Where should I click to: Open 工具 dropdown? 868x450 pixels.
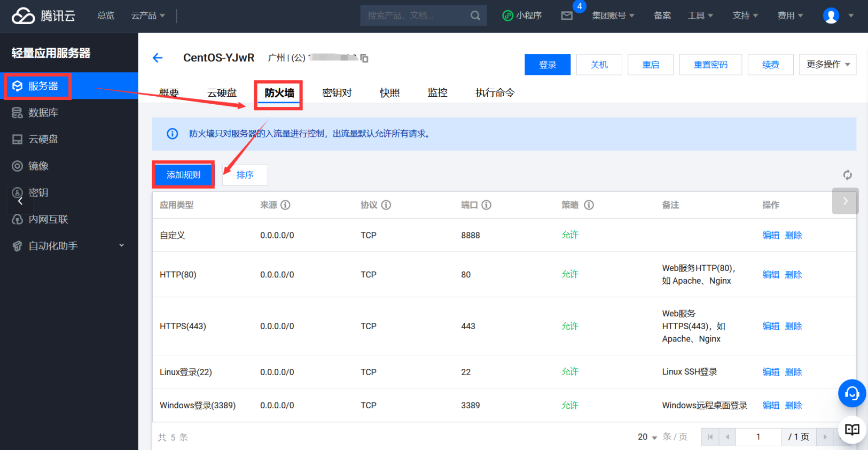pyautogui.click(x=700, y=15)
